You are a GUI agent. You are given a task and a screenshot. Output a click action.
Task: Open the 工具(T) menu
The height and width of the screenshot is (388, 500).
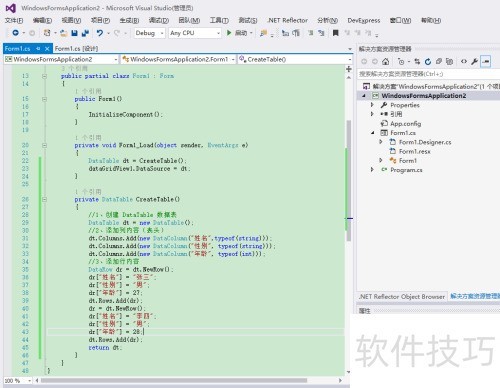[219, 20]
